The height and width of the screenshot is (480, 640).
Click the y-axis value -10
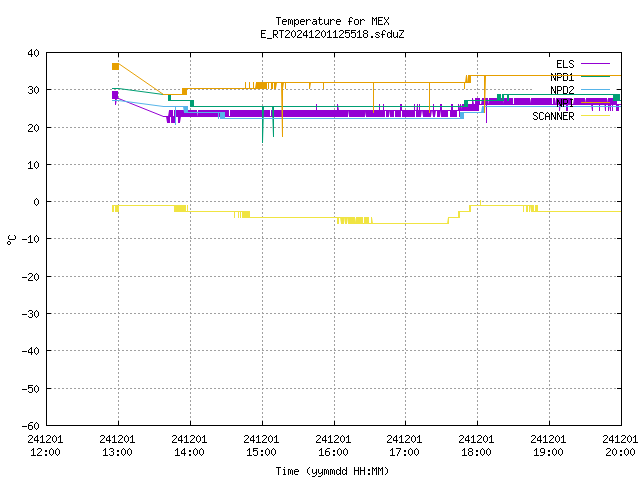pyautogui.click(x=31, y=239)
